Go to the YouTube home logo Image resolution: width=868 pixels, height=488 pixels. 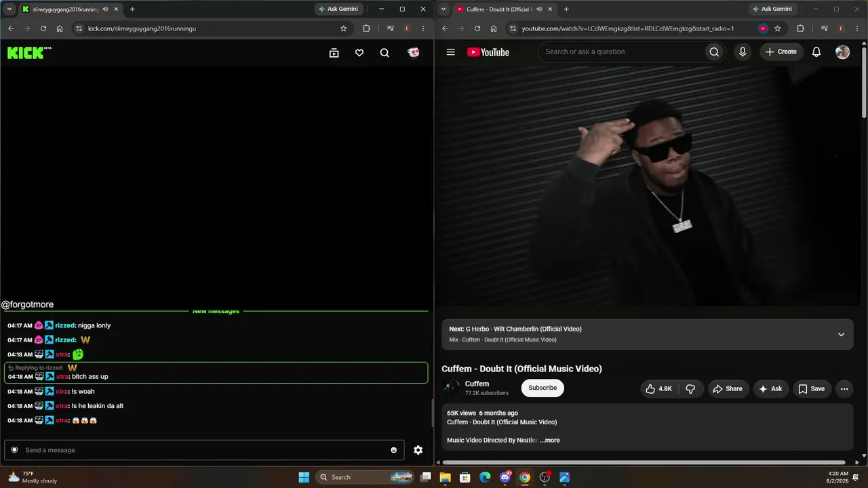488,52
